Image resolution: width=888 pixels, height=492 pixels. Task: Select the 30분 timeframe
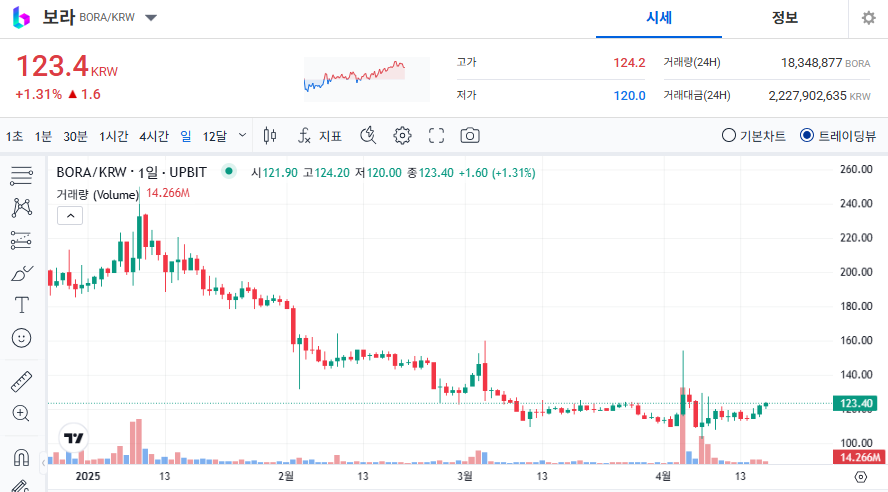click(x=75, y=136)
